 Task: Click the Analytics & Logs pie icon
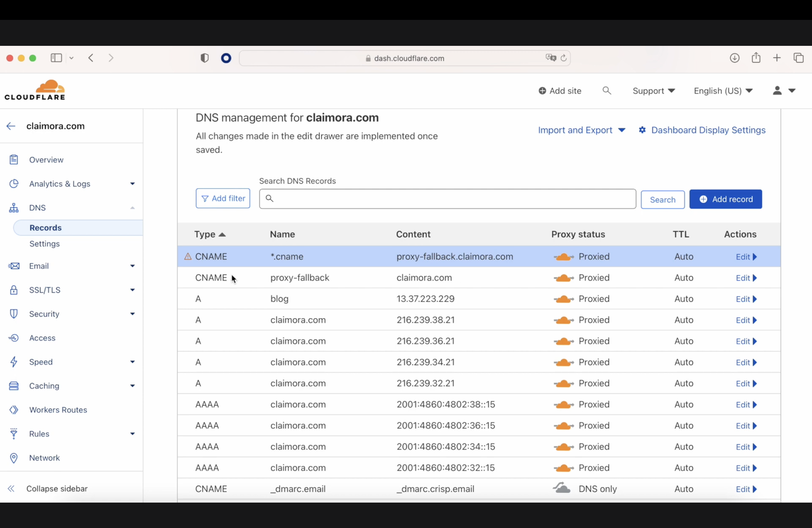(x=14, y=183)
